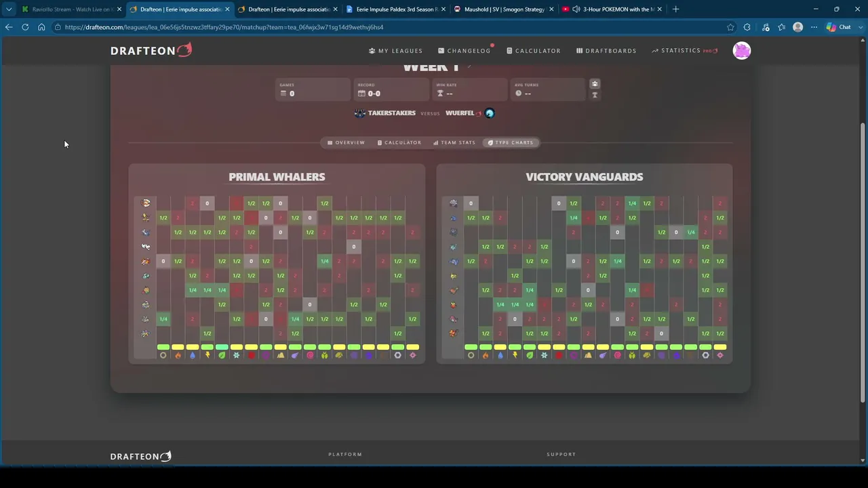Click the Wuerfel team logo icon
The height and width of the screenshot is (488, 868).
point(490,113)
